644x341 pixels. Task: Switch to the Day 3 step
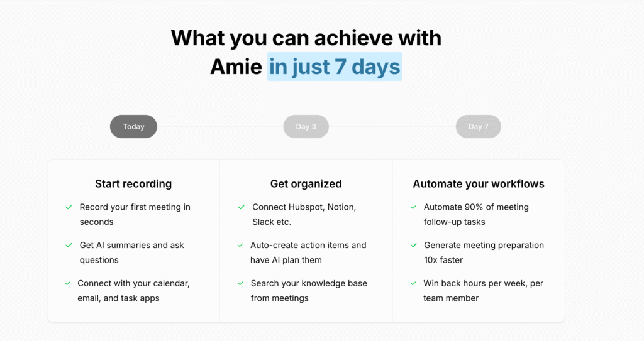coord(306,126)
